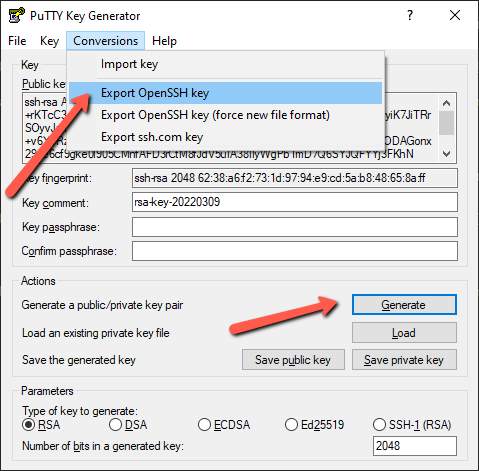Click the 'Key comment:' label
This screenshot has height=471, width=479.
click(x=55, y=203)
